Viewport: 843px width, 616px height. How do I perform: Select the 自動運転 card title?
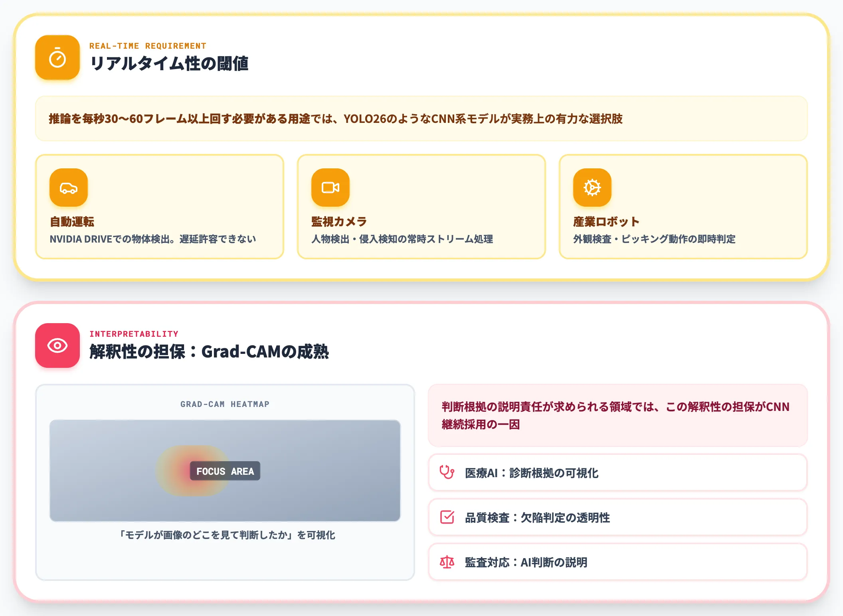tap(72, 221)
